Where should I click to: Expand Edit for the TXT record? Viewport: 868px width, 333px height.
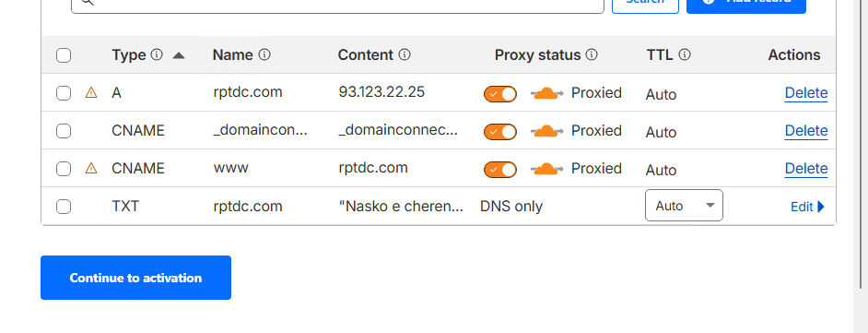(808, 207)
